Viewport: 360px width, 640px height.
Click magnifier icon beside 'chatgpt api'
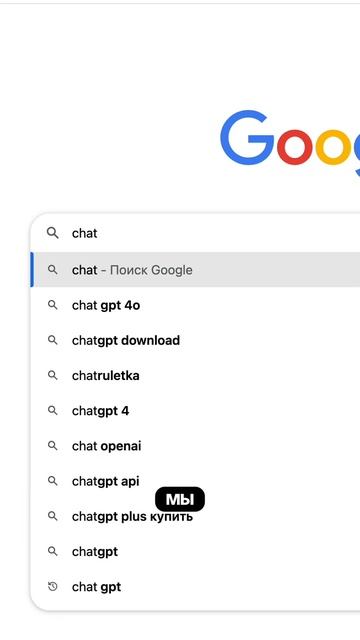(53, 481)
